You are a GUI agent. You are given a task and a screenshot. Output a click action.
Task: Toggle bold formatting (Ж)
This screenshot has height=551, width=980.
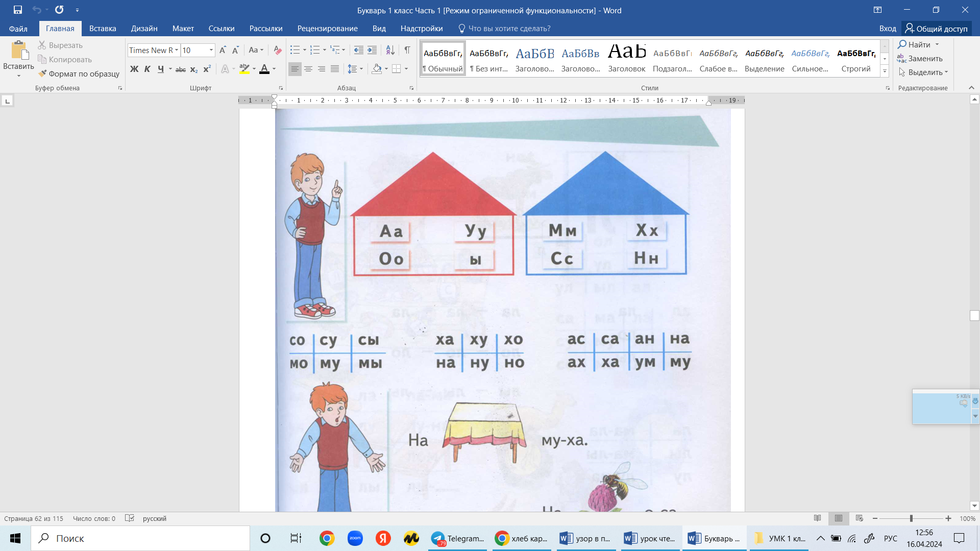(x=134, y=69)
